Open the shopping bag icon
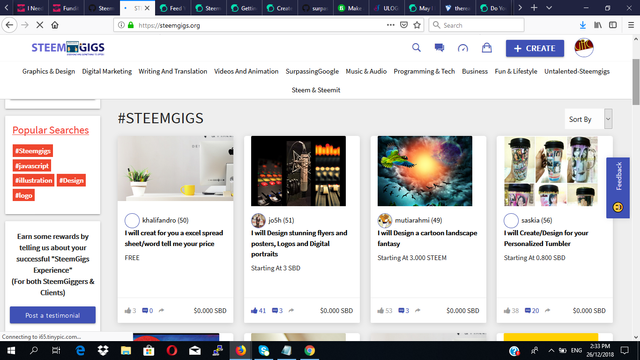The height and width of the screenshot is (360, 640). (487, 48)
